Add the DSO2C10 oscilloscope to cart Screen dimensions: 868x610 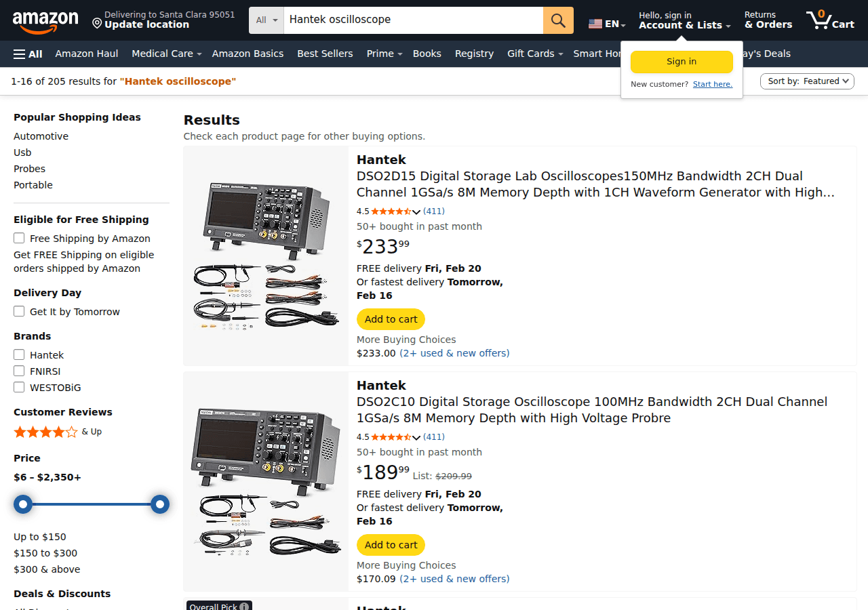[391, 545]
